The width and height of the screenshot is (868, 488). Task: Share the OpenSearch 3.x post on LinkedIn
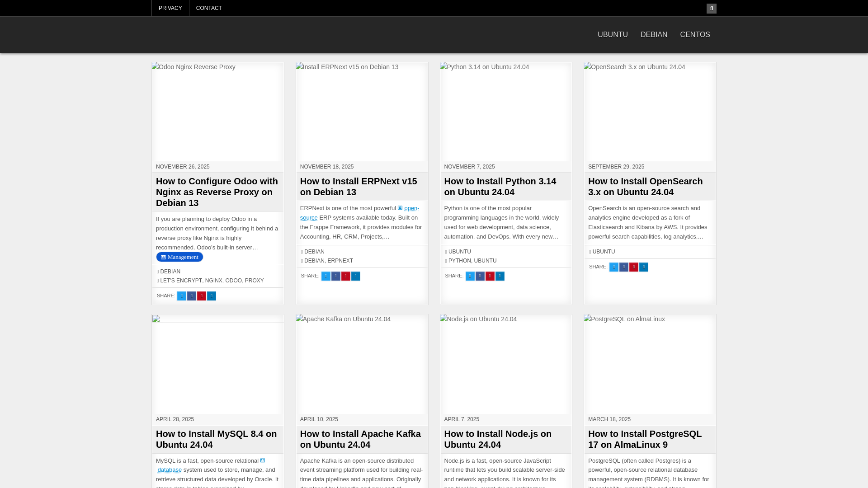(x=643, y=267)
